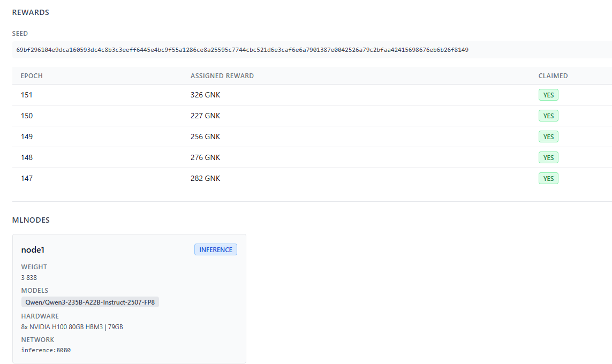Click the INFERENCE status badge
Image resolution: width=612 pixels, height=364 pixels.
215,250
